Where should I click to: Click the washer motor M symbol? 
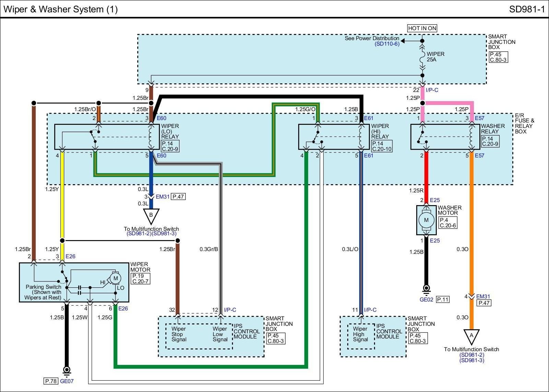click(x=426, y=220)
